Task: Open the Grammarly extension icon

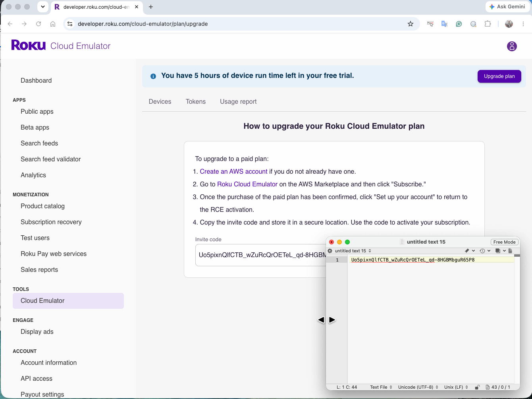Action: [459, 24]
